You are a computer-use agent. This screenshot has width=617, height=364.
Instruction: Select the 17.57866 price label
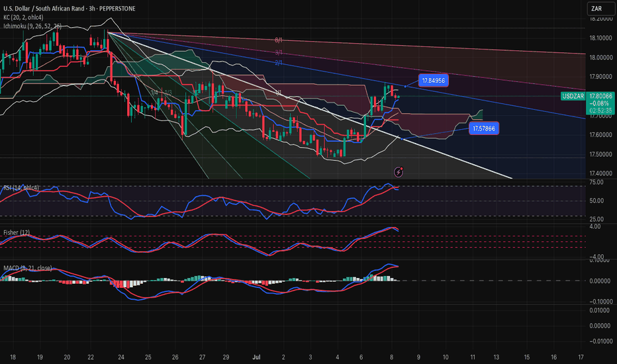(484, 128)
